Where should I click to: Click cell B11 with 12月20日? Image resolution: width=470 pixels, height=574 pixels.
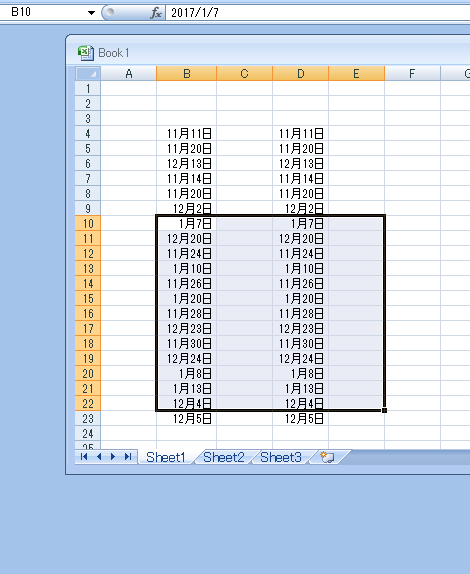point(187,239)
